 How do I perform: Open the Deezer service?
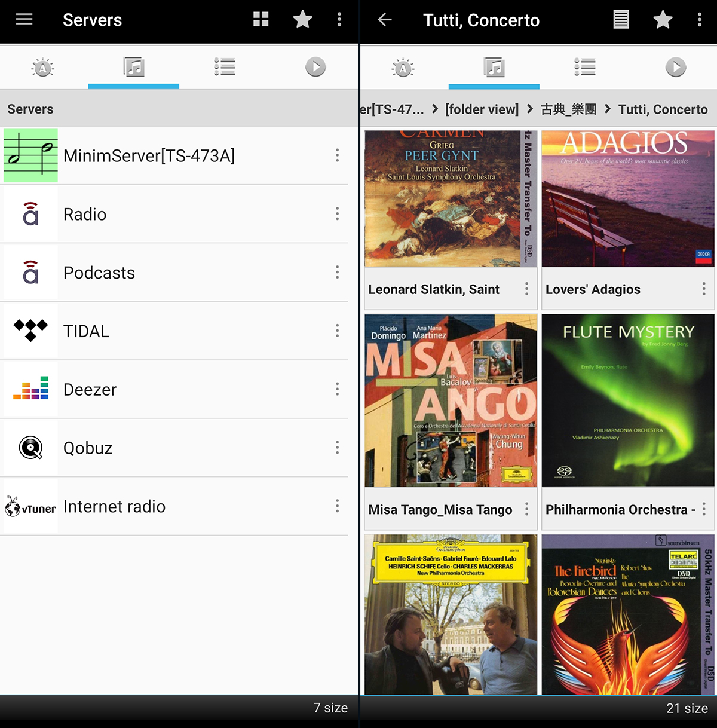174,390
